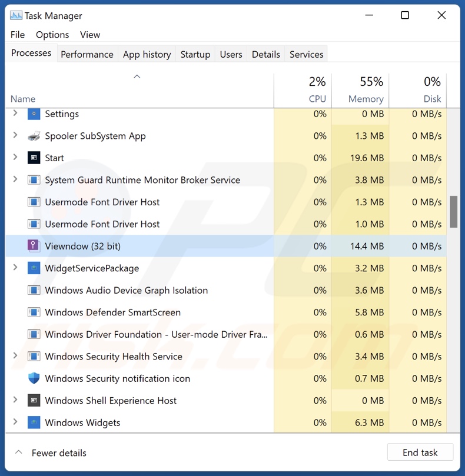Expand the Spooler SubSystem App group
The width and height of the screenshot is (465, 476).
click(x=15, y=135)
